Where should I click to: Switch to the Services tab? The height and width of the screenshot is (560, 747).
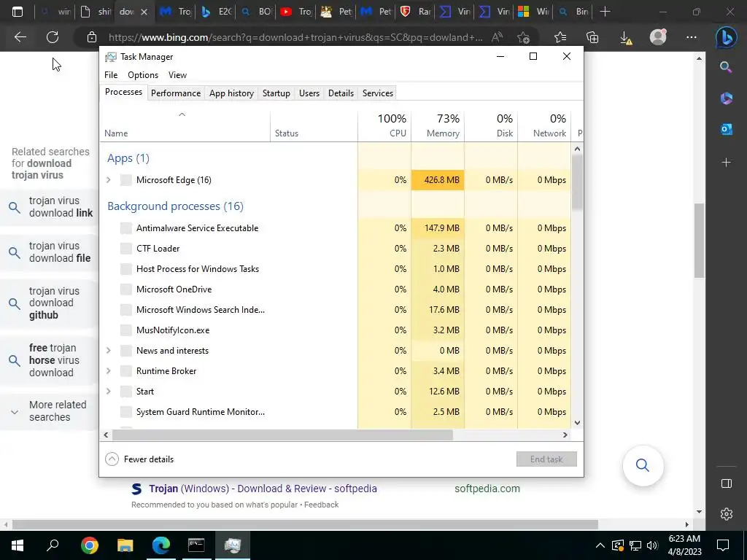(378, 93)
